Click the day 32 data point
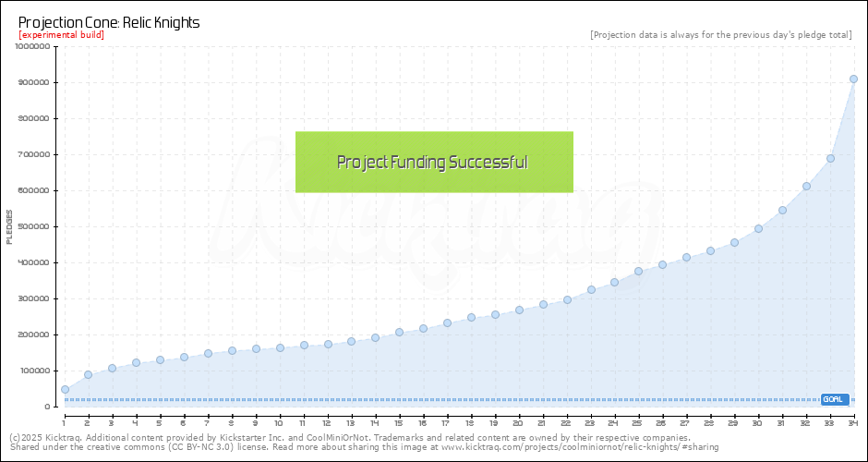 pos(806,186)
